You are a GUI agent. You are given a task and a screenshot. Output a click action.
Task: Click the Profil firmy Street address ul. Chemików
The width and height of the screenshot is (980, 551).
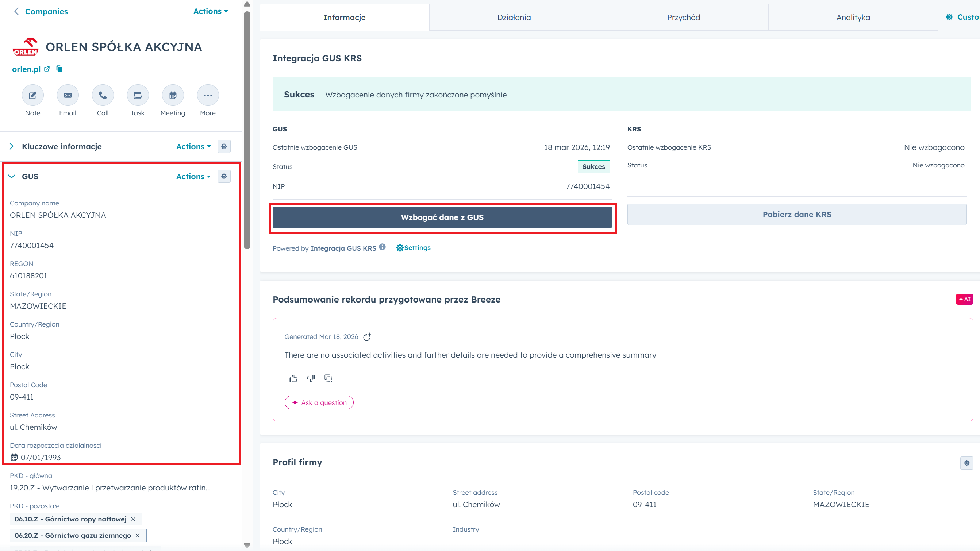click(476, 505)
